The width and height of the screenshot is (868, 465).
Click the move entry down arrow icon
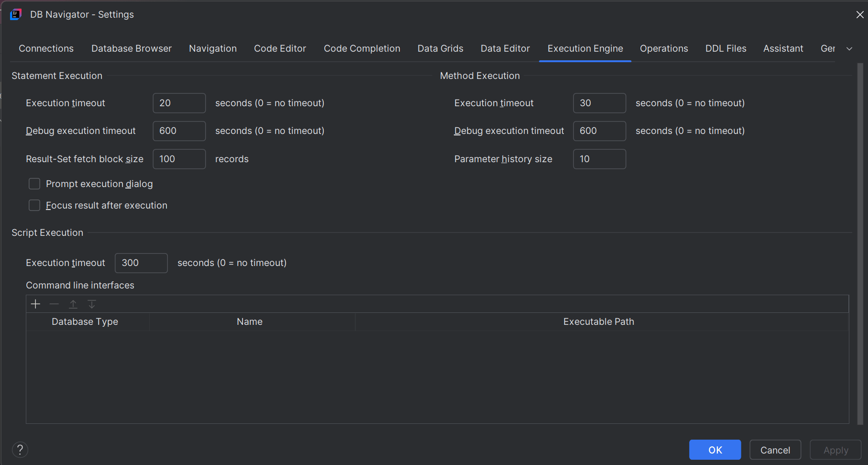click(91, 304)
